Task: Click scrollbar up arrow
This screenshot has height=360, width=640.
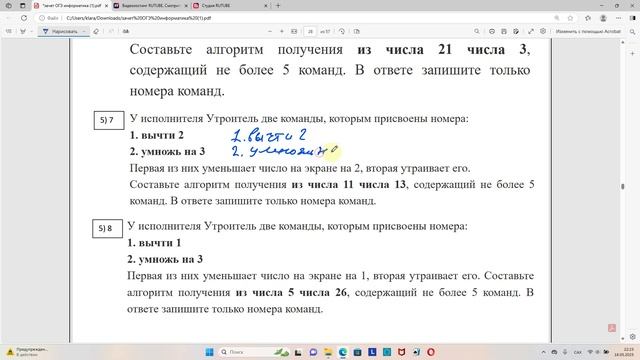Action: 622,42
